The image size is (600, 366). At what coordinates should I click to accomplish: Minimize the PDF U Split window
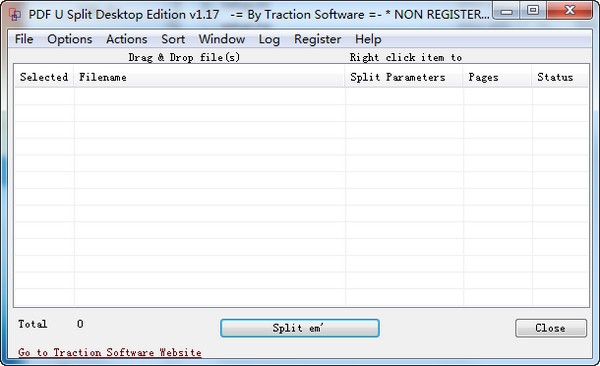(x=507, y=11)
